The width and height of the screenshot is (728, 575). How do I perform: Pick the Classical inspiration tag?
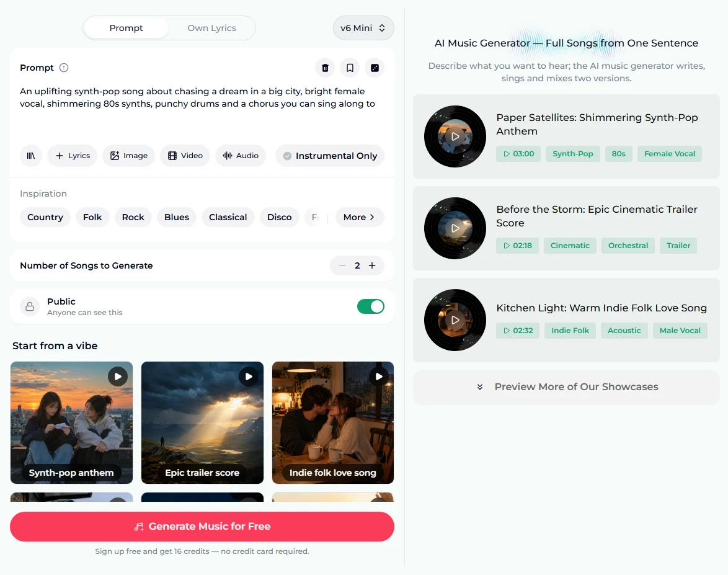click(x=228, y=217)
